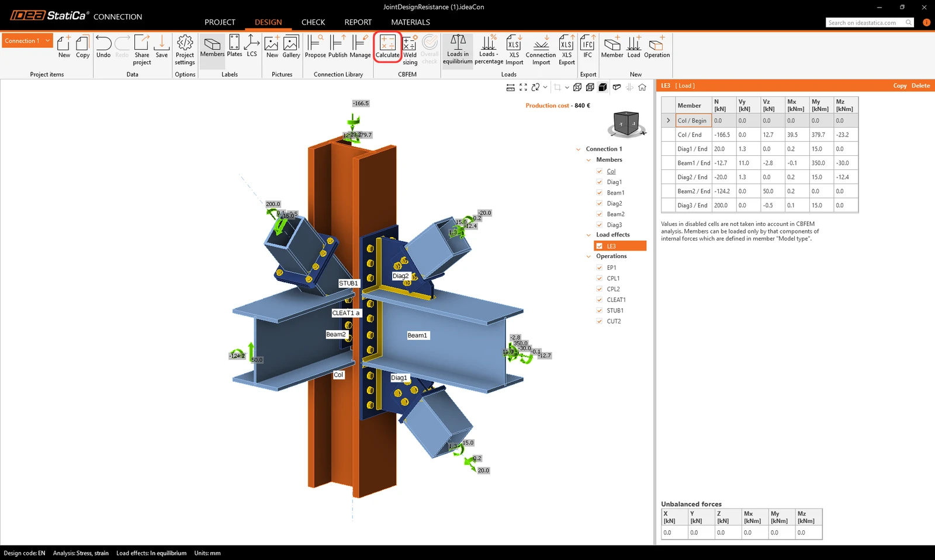Click Copy in LE3 panel header
Screen dimensions: 935x560
click(900, 85)
